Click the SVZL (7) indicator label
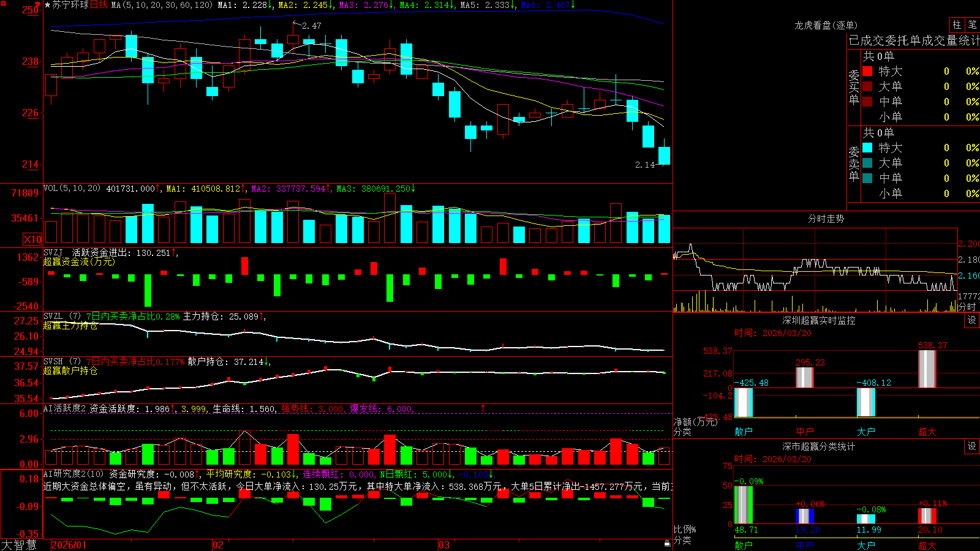Viewport: 980px width, 551px height. coord(62,316)
